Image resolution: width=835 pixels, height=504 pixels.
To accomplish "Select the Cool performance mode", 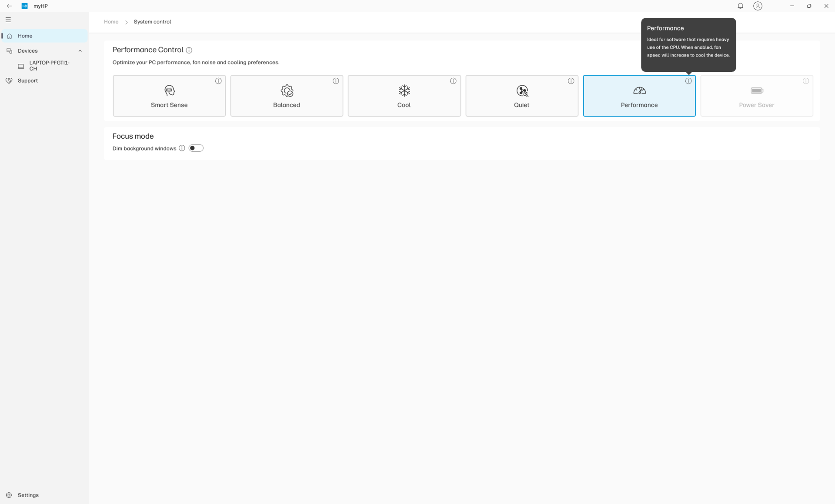I will coord(404,96).
